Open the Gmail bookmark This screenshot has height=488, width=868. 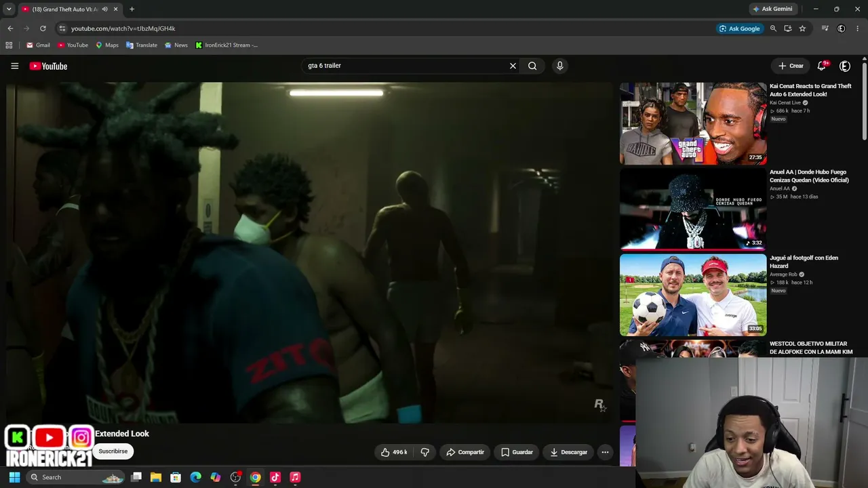coord(38,45)
